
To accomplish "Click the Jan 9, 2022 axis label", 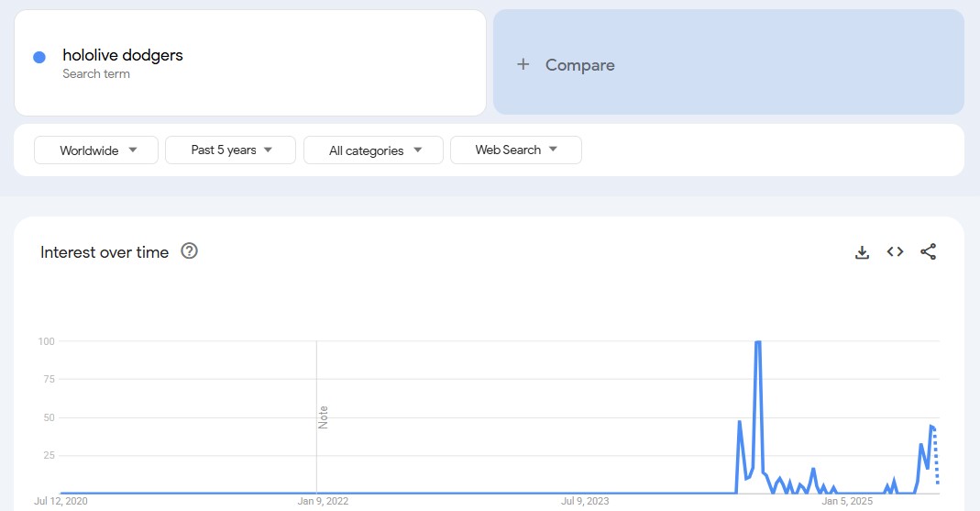I will (x=323, y=501).
